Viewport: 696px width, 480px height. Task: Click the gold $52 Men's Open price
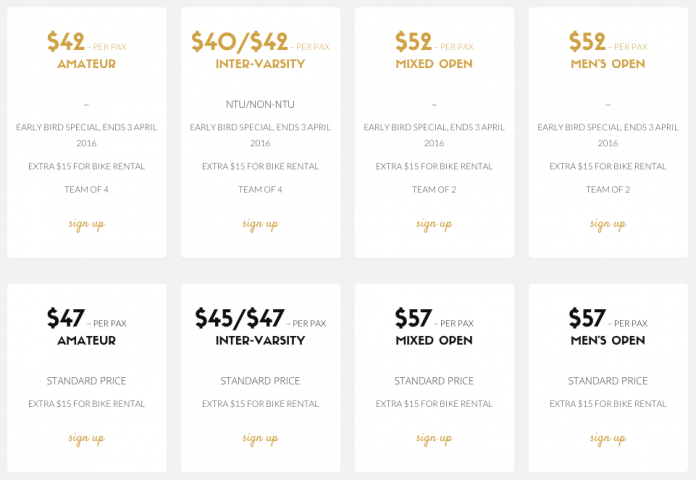click(587, 42)
